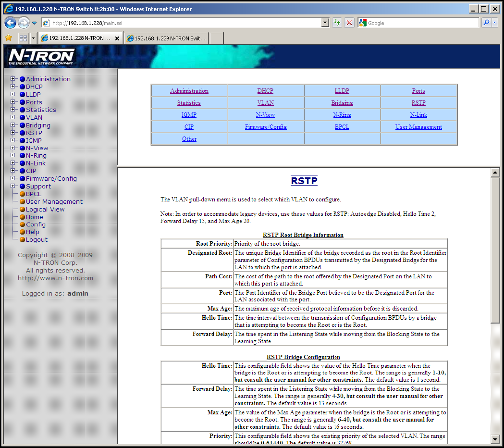Viewport: 504px width, 448px height.
Task: Click the address bar URL field
Action: pyautogui.click(x=182, y=23)
